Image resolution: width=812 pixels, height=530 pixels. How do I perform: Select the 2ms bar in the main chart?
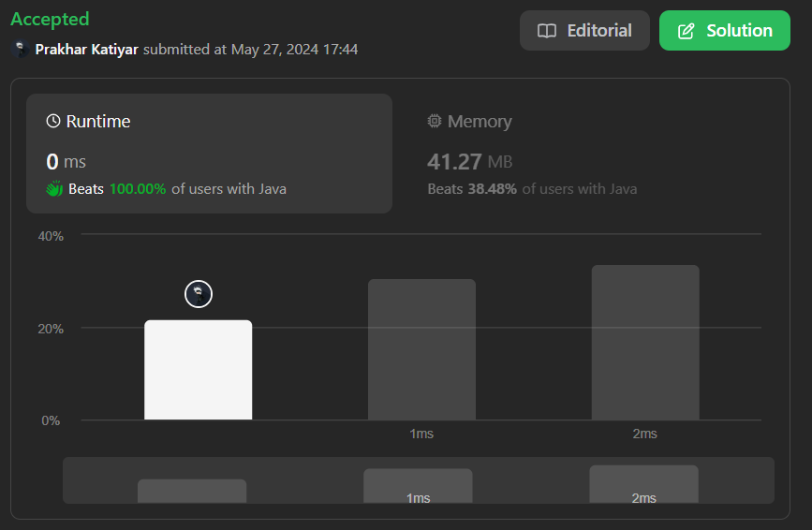[x=645, y=343]
